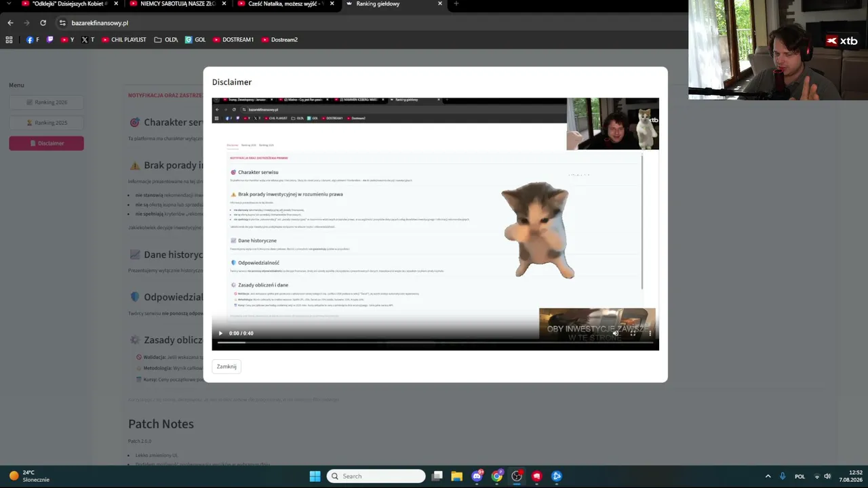The height and width of the screenshot is (488, 868).
Task: Open the DOSTREAM1 bookmark
Action: [x=233, y=40]
